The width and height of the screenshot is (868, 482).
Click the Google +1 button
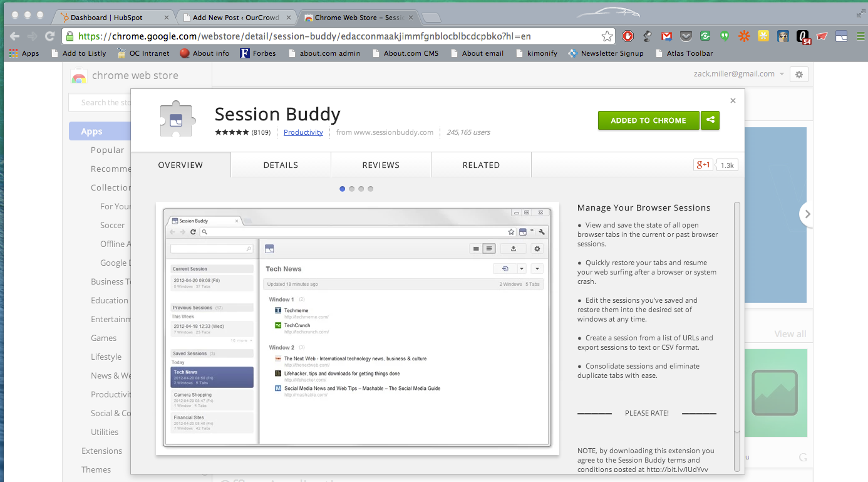tap(703, 165)
